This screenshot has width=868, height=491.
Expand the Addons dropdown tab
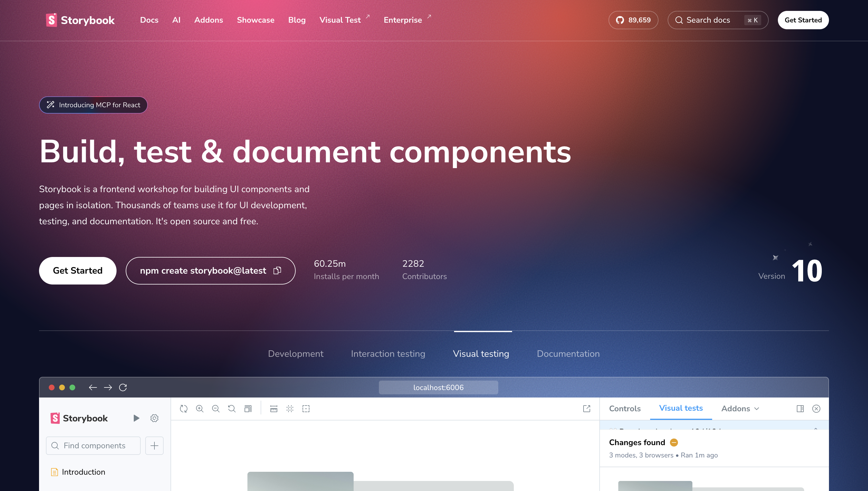[740, 409]
